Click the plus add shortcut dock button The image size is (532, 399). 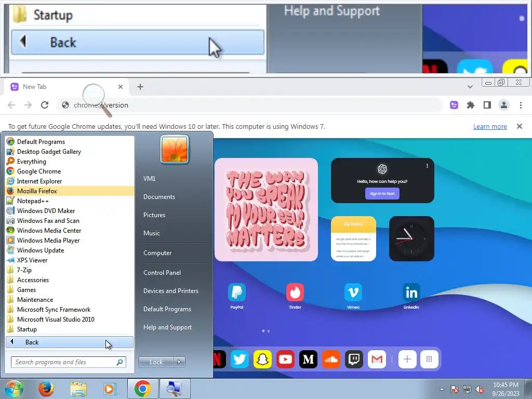coord(407,360)
